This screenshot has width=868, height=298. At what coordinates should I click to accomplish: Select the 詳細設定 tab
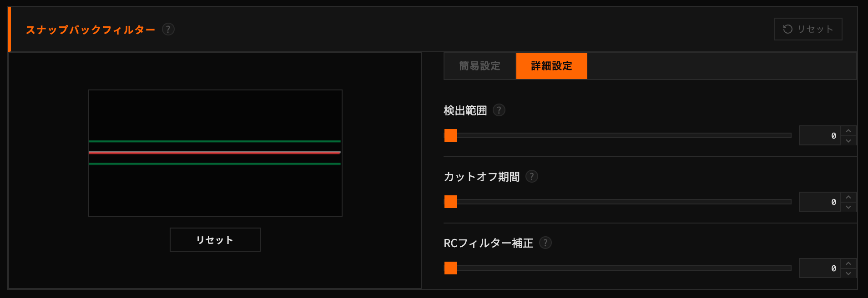[551, 66]
